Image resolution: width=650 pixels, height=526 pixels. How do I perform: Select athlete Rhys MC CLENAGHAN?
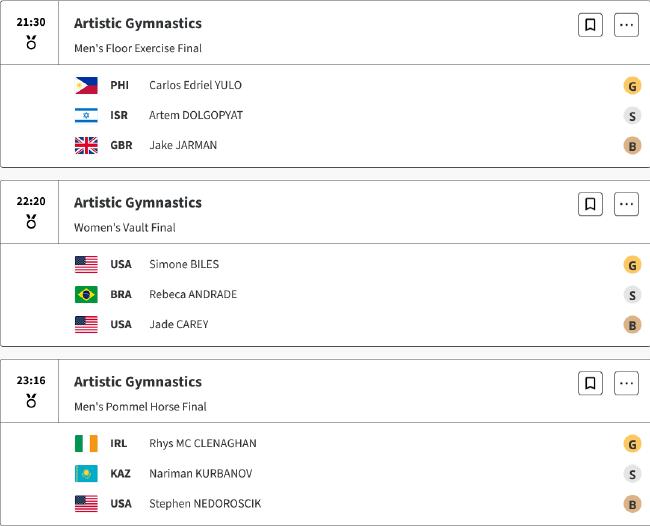point(203,444)
